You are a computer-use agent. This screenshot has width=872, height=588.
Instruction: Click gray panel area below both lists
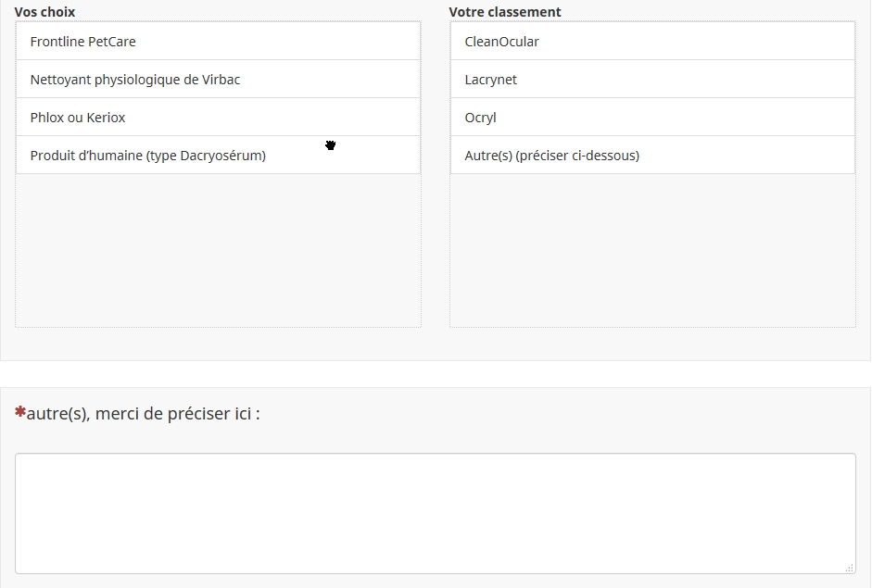click(x=436, y=344)
